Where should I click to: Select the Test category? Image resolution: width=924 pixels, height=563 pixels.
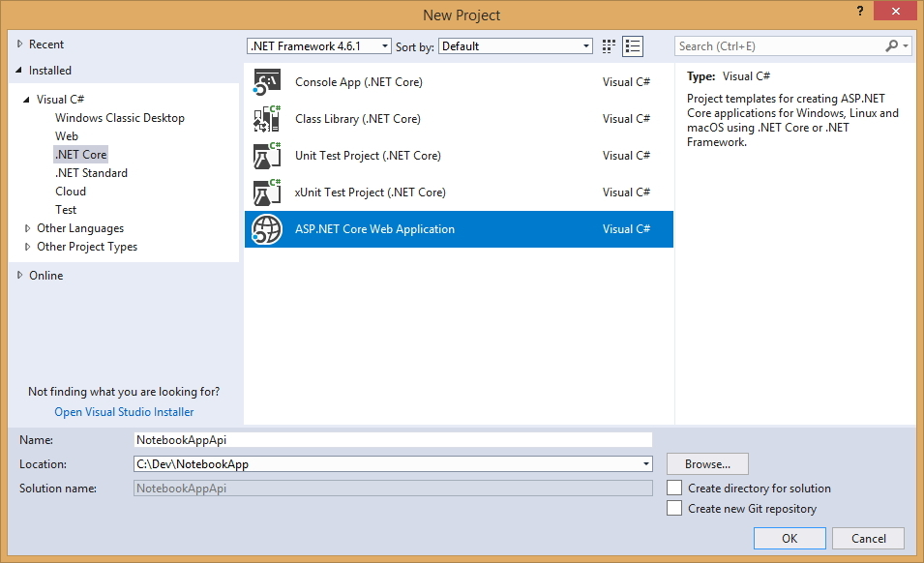tap(66, 210)
